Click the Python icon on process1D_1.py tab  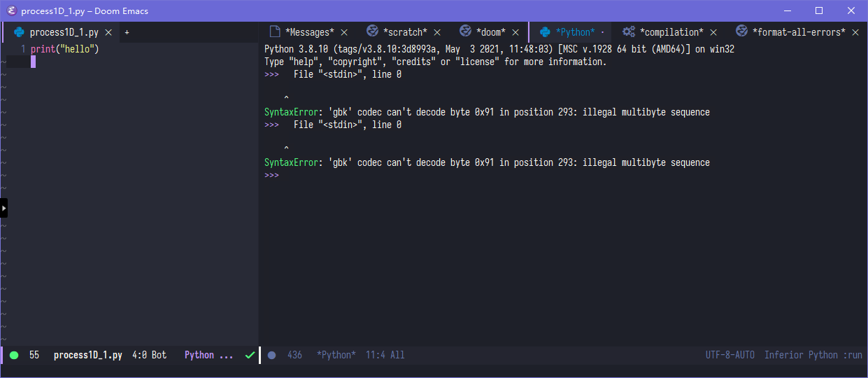tap(19, 32)
